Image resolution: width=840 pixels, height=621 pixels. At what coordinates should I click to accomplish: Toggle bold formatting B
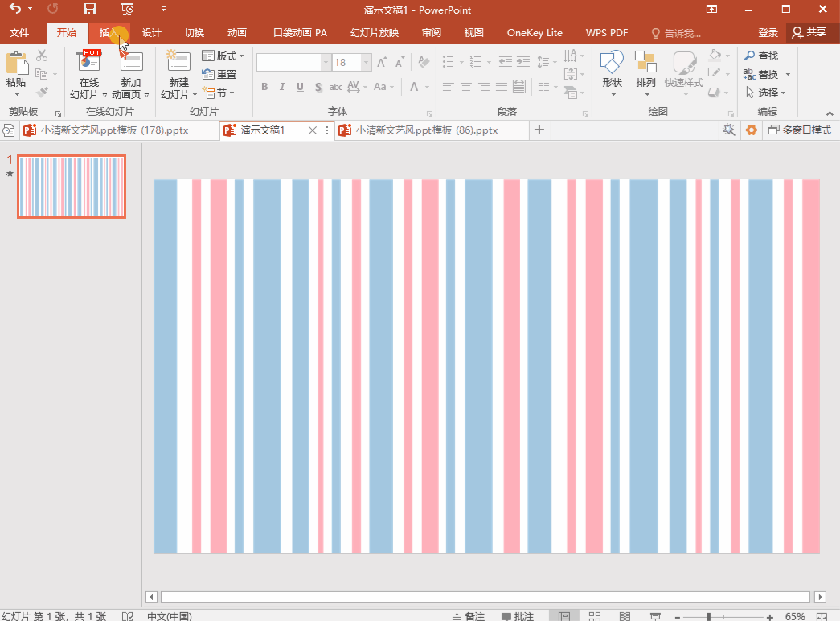tap(264, 86)
